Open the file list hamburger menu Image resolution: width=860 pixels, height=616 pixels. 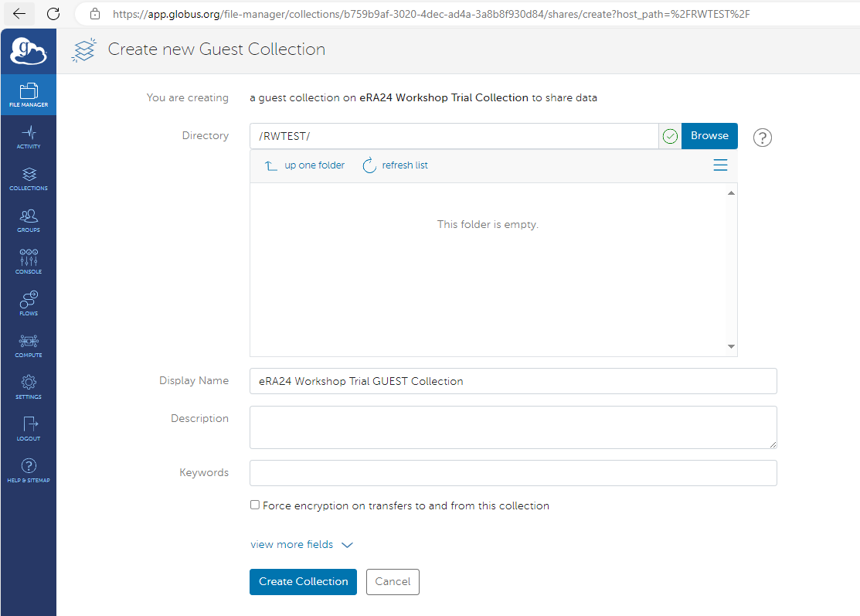[720, 165]
